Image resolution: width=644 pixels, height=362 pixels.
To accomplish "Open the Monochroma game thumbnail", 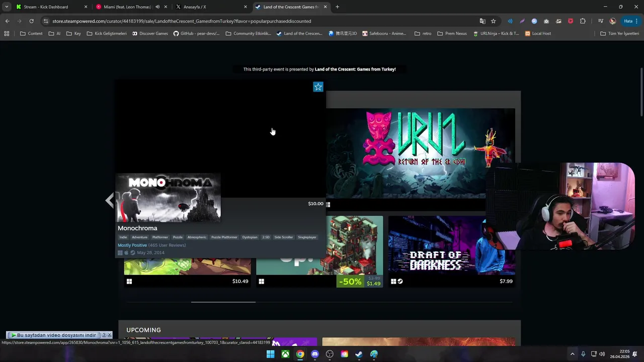I will [x=169, y=198].
